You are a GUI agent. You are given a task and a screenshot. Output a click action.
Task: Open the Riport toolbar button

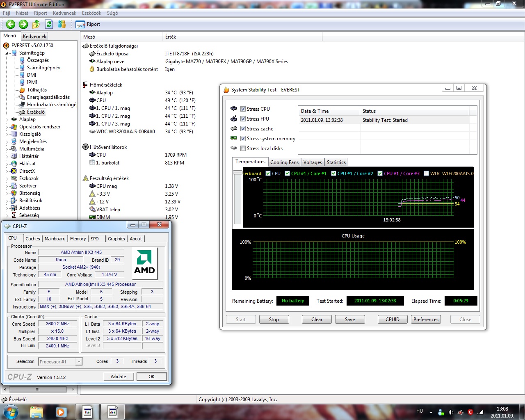(88, 24)
